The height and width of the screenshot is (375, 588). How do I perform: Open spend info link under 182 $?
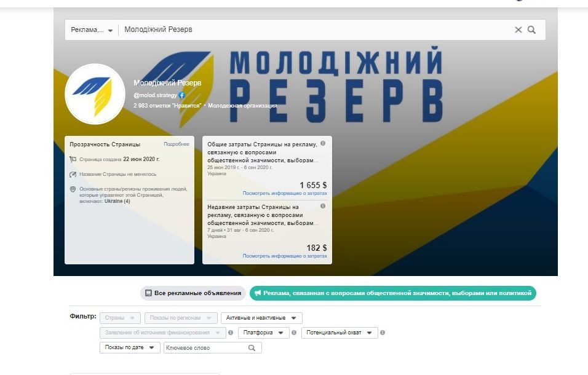[285, 256]
